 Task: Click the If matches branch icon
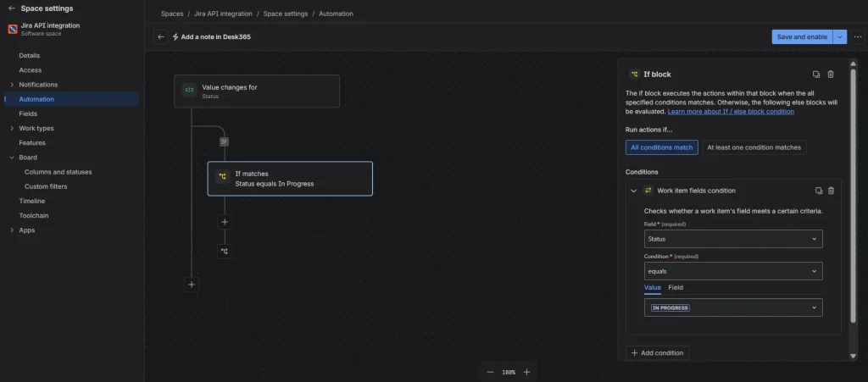[x=223, y=177]
